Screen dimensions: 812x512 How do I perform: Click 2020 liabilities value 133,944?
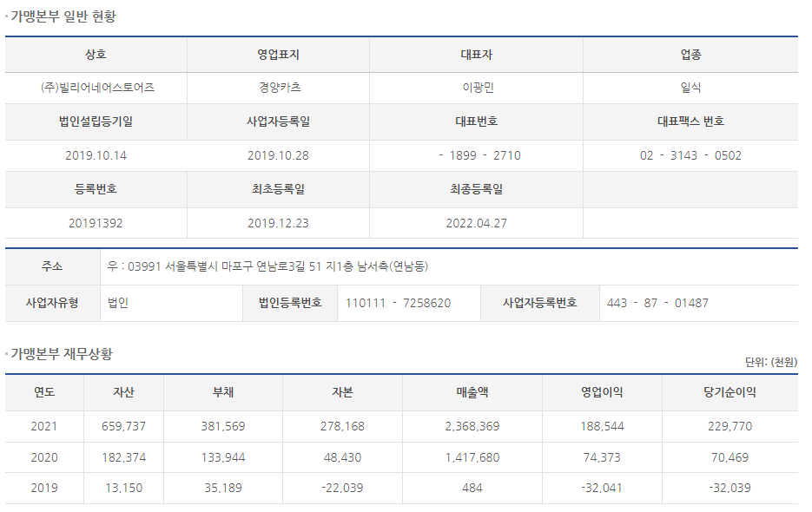pyautogui.click(x=223, y=457)
